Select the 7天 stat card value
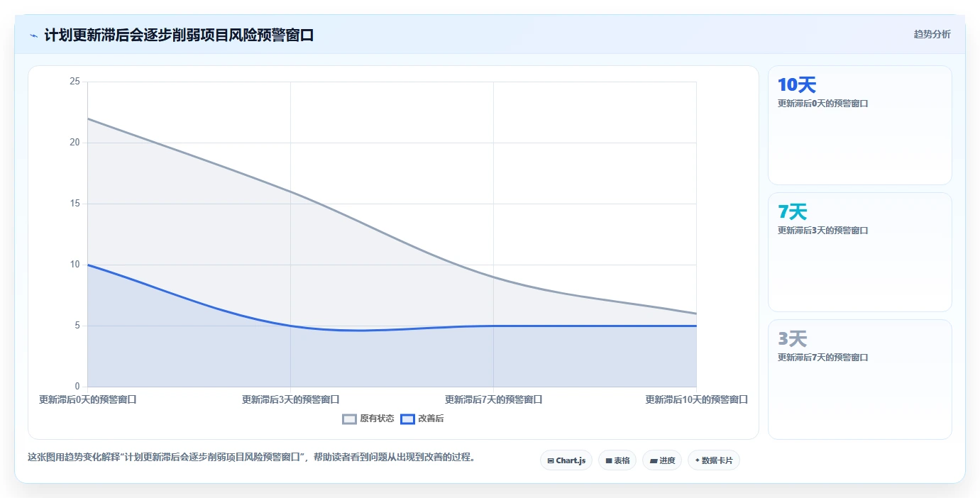980x498 pixels. pos(793,212)
